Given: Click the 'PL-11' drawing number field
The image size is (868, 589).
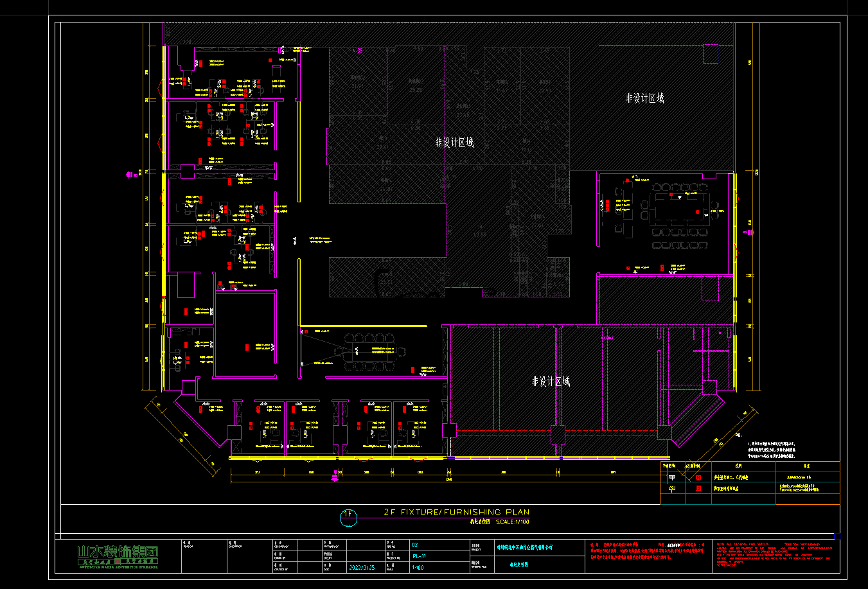Looking at the screenshot, I should coord(420,556).
